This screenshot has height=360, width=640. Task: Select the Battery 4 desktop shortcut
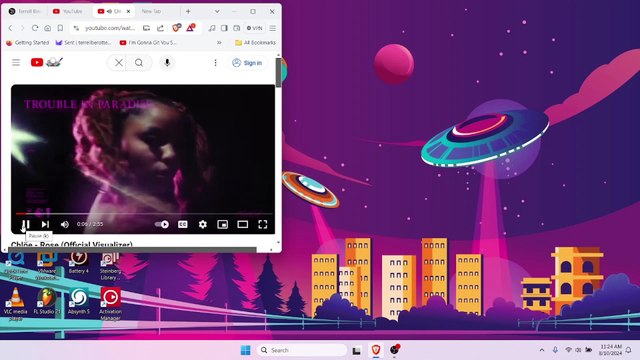78,263
